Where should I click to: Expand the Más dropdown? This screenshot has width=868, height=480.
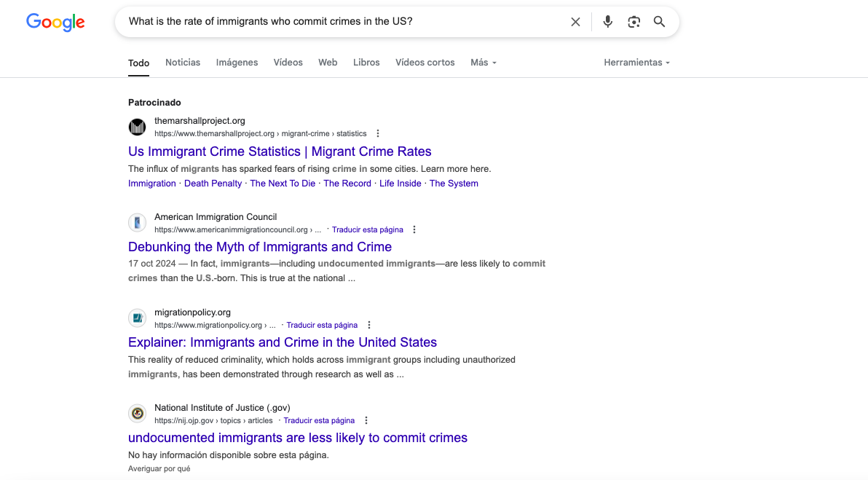(484, 63)
